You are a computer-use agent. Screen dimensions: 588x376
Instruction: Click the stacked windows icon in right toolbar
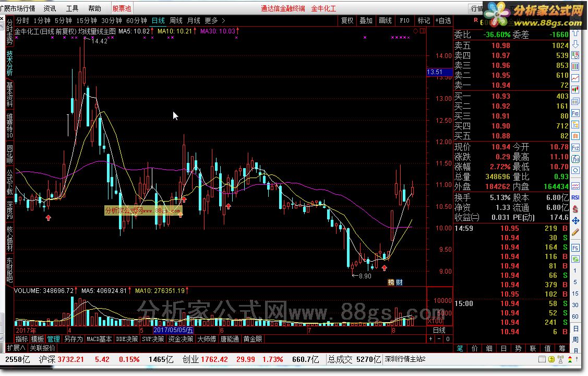pyautogui.click(x=575, y=102)
